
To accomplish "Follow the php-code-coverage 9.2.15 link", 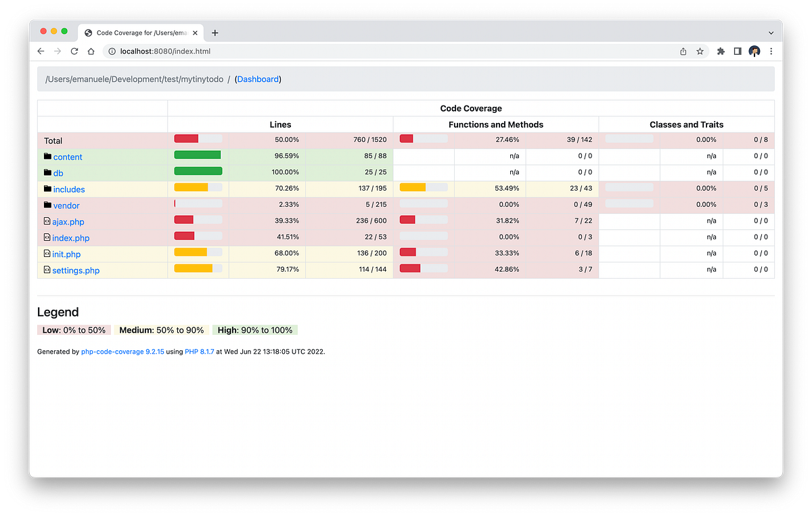I will [122, 352].
